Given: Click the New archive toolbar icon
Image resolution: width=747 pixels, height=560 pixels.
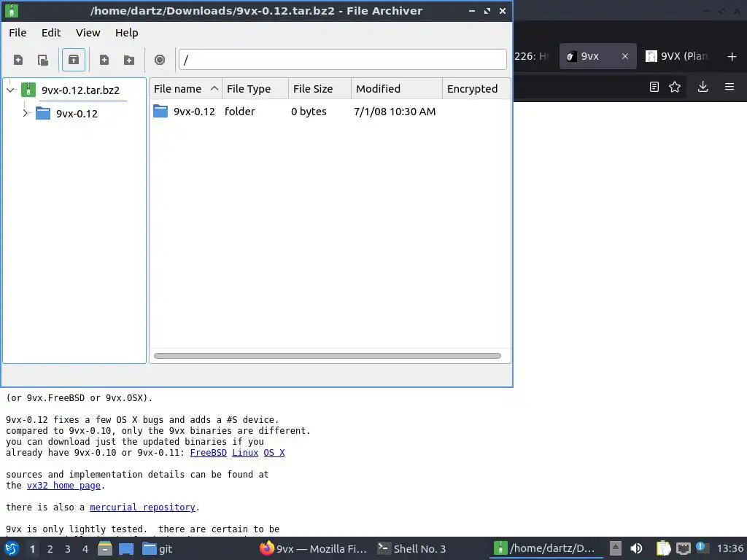Looking at the screenshot, I should click(x=18, y=60).
